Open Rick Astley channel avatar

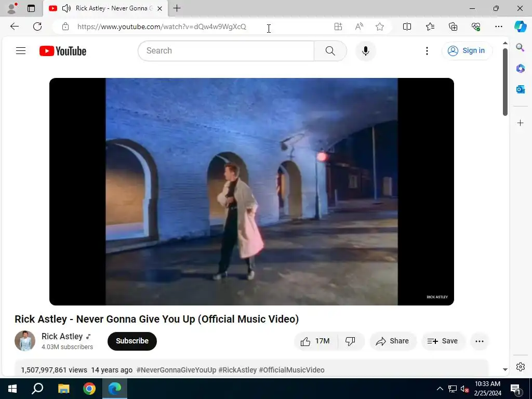tap(25, 341)
